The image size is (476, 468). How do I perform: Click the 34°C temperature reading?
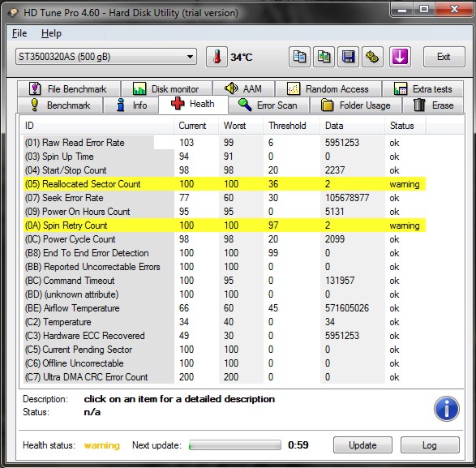tap(242, 57)
